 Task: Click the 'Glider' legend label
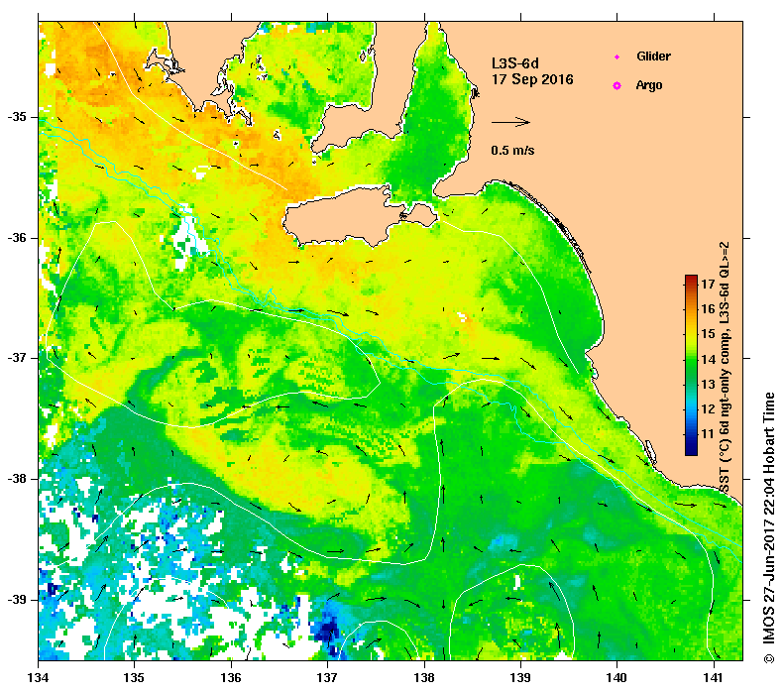653,56
